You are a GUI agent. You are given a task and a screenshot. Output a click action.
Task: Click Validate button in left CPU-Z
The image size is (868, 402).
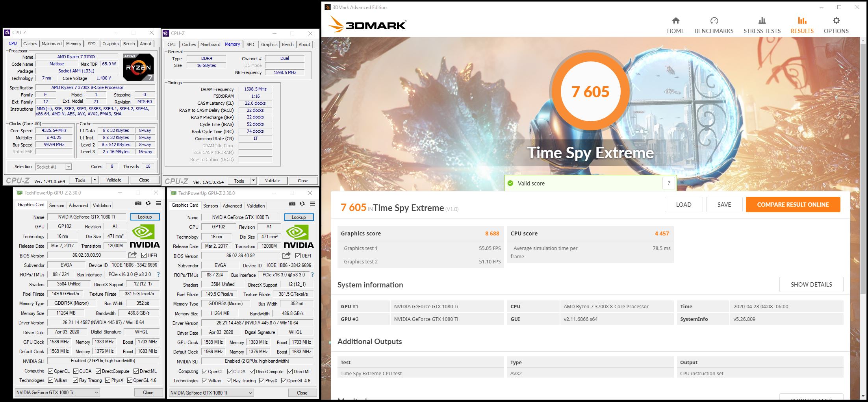click(114, 180)
